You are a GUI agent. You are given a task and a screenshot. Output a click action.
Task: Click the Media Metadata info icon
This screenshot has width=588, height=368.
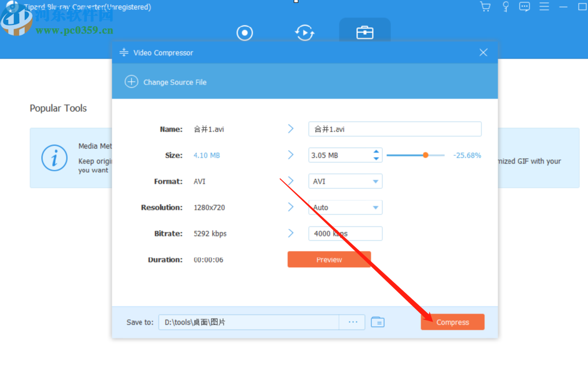tap(54, 158)
